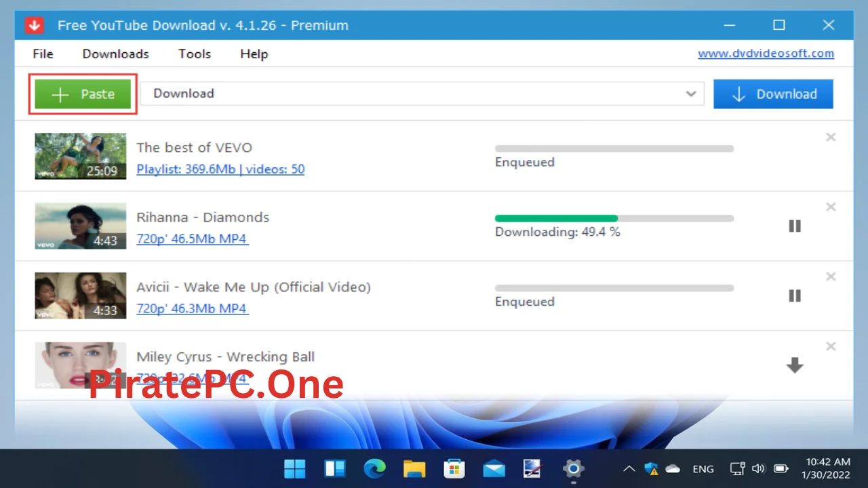Viewport: 868px width, 488px height.
Task: Select the Rihanna - Diamonds title
Action: pyautogui.click(x=203, y=218)
